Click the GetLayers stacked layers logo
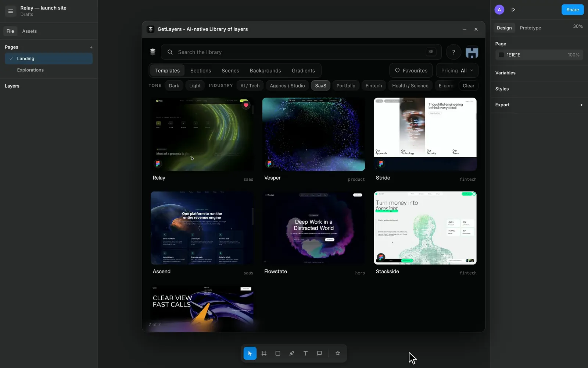Viewport: 588px width, 368px height. (153, 52)
